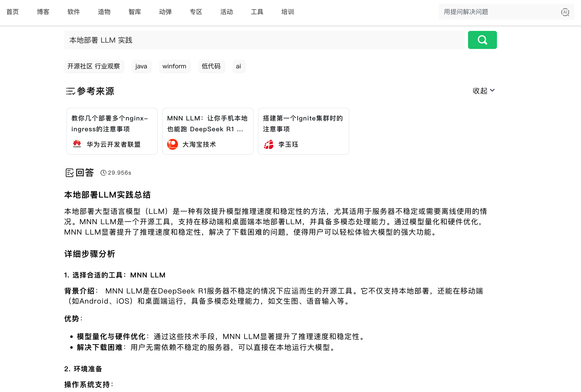581x392 pixels.
Task: Click the green search magnifier button
Action: 482,40
